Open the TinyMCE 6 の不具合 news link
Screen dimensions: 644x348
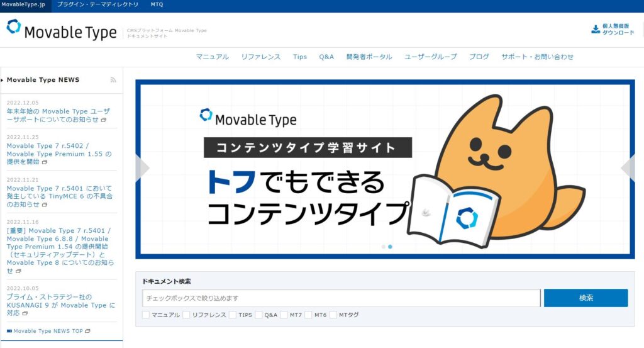click(60, 196)
